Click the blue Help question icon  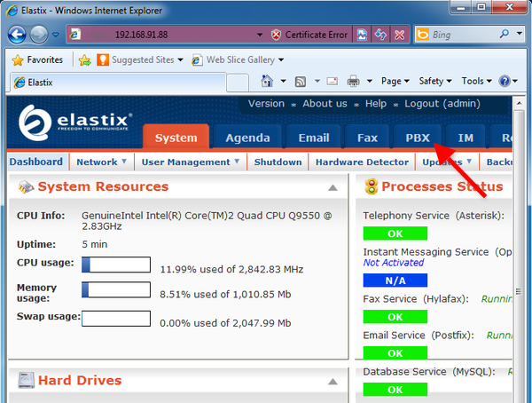click(x=505, y=81)
